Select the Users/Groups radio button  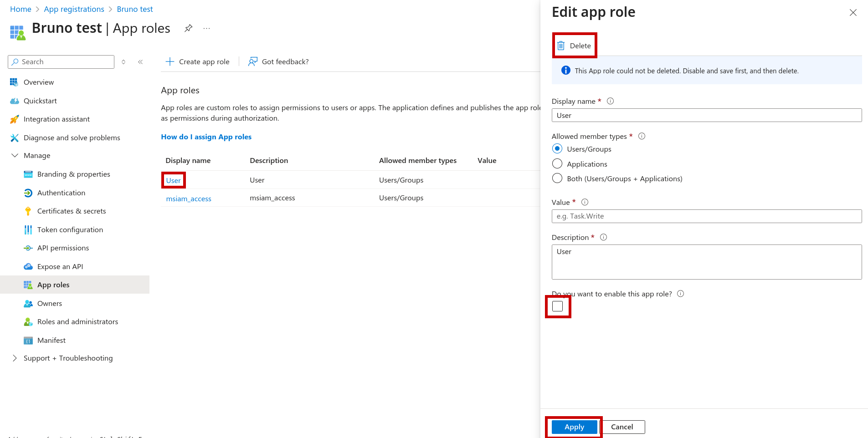(557, 149)
